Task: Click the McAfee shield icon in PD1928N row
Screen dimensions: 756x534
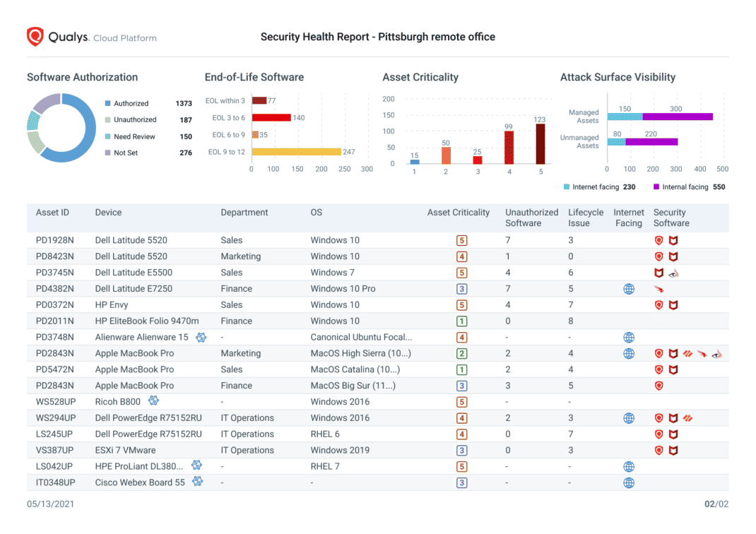Action: 673,240
